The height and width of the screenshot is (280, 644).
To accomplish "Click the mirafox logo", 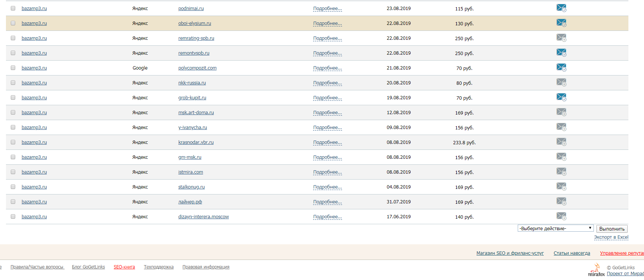I will (596, 270).
